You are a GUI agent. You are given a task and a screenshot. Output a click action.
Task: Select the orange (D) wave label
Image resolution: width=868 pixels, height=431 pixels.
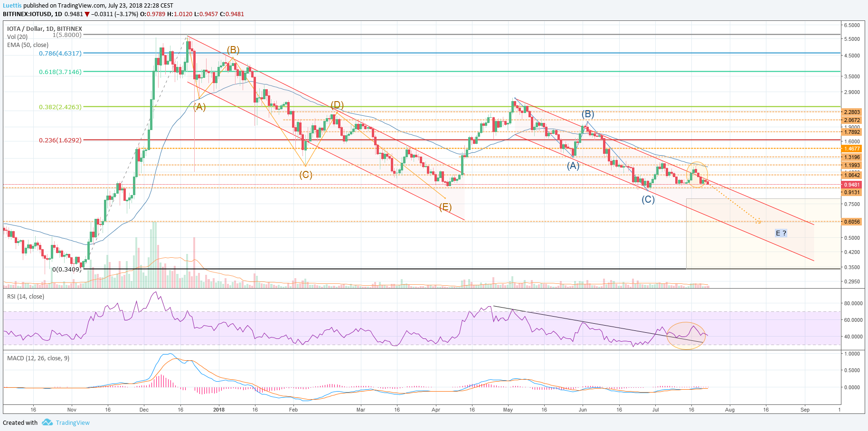tap(337, 105)
